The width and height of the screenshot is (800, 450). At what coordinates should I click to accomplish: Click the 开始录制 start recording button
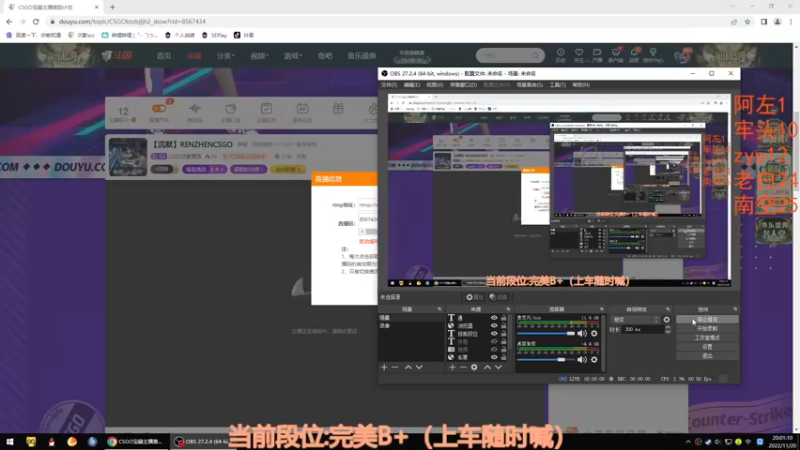(707, 329)
